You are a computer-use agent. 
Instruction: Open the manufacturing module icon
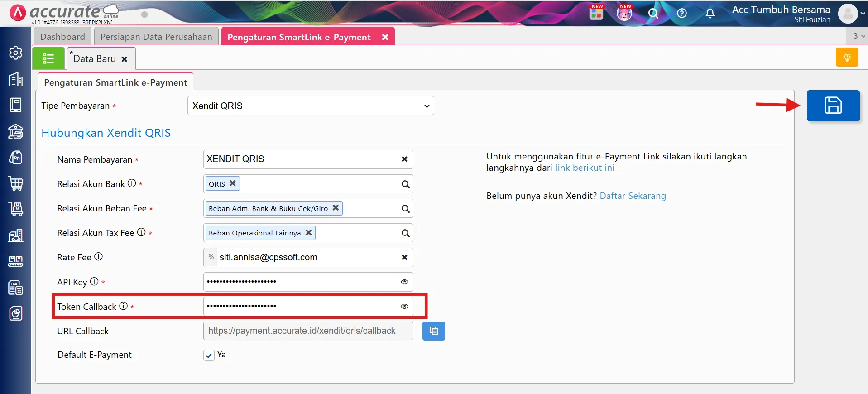[16, 261]
